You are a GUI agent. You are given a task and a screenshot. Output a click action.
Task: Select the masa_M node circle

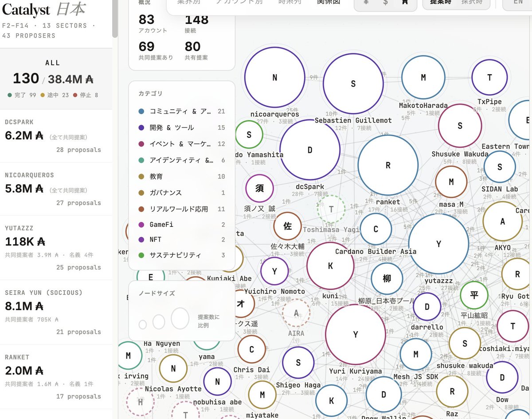coord(451,182)
